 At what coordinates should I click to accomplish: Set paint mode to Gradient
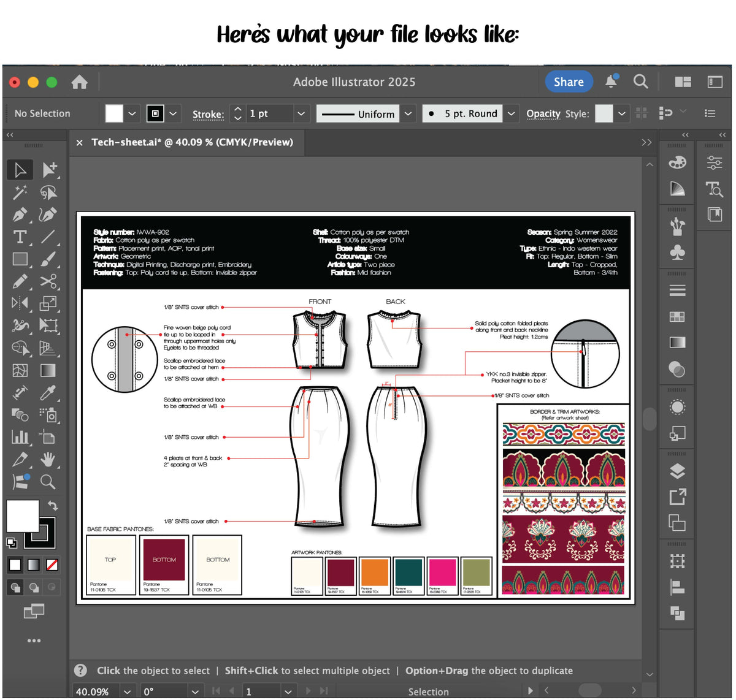(34, 565)
